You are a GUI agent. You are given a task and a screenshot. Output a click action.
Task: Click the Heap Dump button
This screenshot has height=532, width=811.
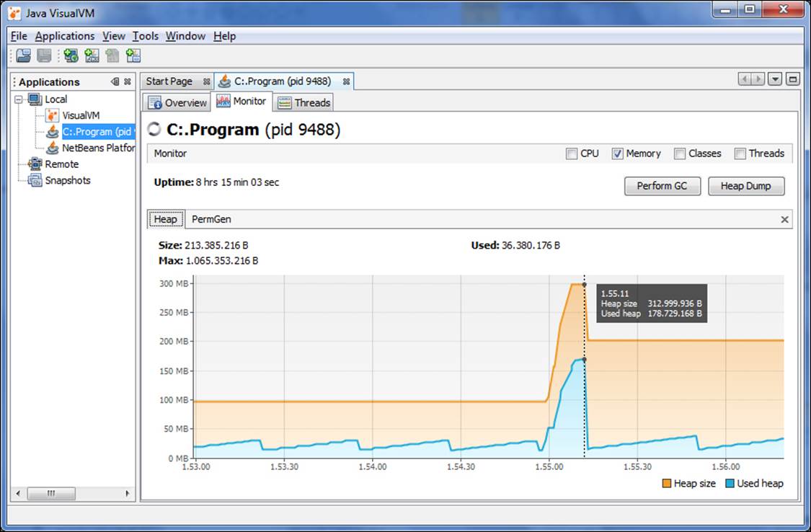click(x=746, y=186)
